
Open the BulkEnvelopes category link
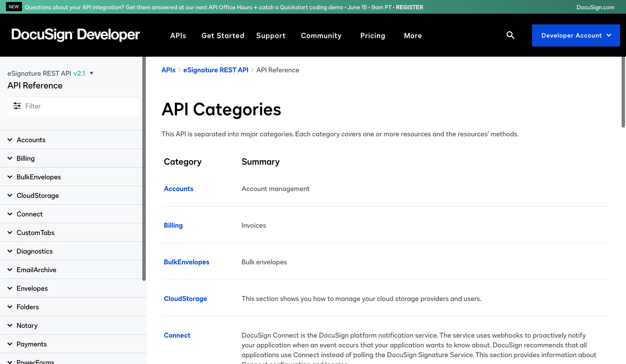[x=186, y=262]
